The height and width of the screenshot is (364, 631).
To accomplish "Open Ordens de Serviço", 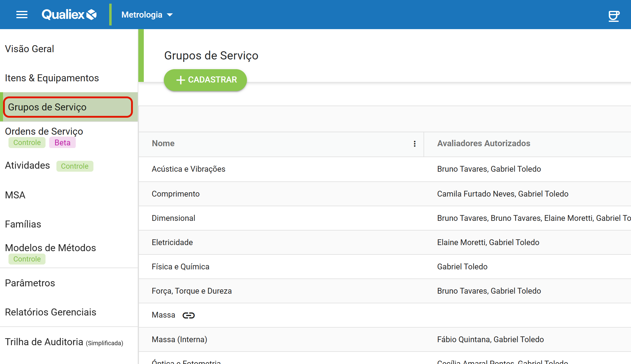I will pos(44,131).
